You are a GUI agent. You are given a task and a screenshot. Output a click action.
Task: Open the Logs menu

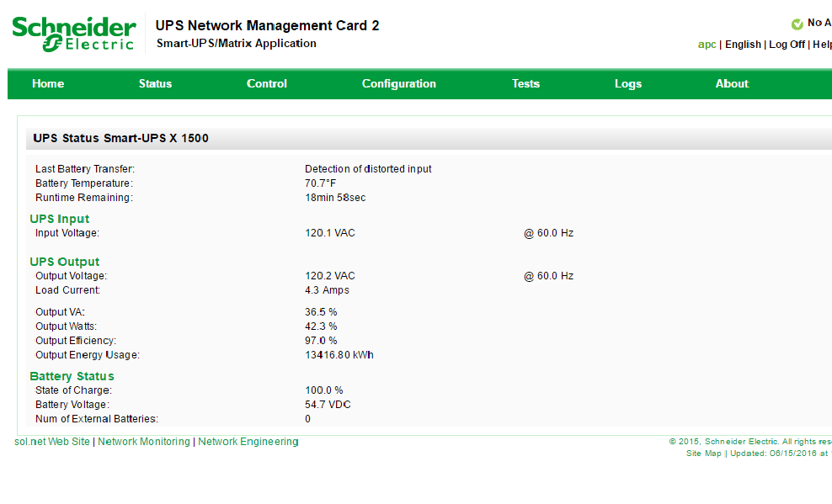coord(628,84)
